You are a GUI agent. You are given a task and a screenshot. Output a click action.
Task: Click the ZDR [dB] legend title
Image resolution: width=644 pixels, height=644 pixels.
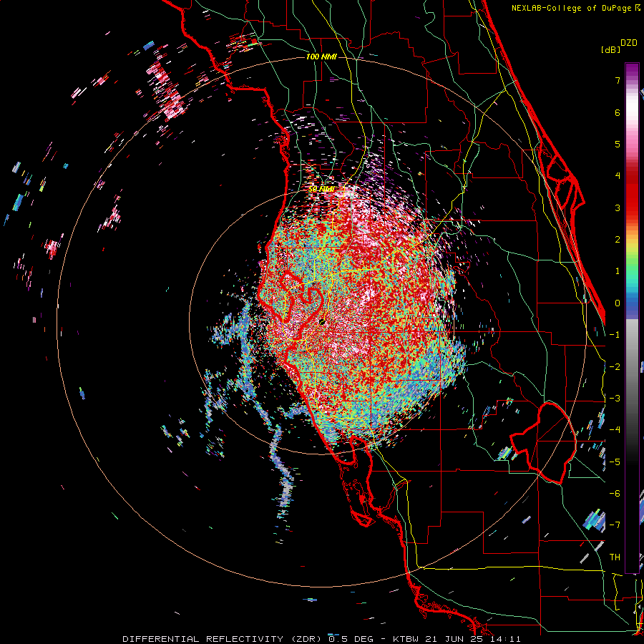pyautogui.click(x=620, y=46)
